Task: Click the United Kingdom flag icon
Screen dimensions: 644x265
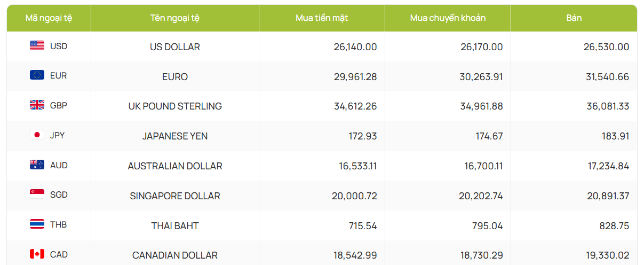Action: click(x=37, y=105)
